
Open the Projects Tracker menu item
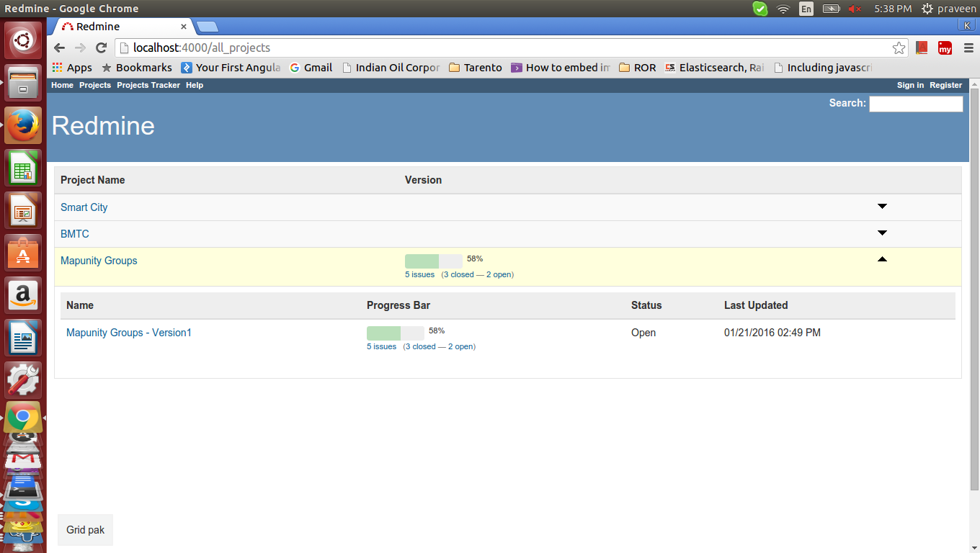148,85
